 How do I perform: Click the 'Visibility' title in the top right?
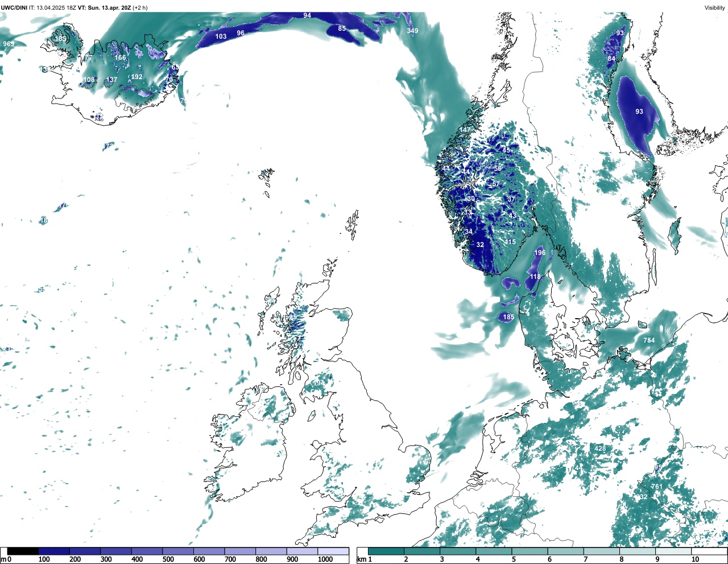pyautogui.click(x=714, y=7)
